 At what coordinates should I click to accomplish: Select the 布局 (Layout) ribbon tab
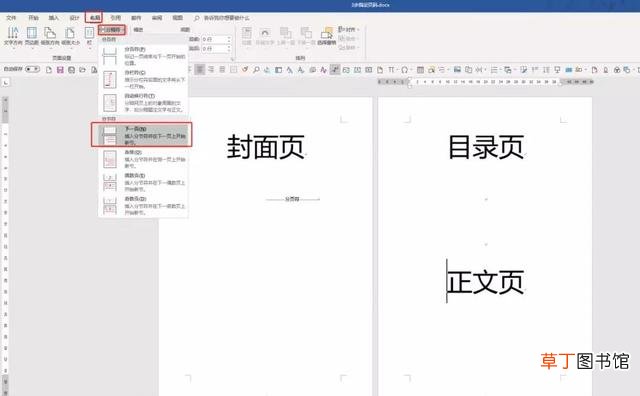click(95, 18)
